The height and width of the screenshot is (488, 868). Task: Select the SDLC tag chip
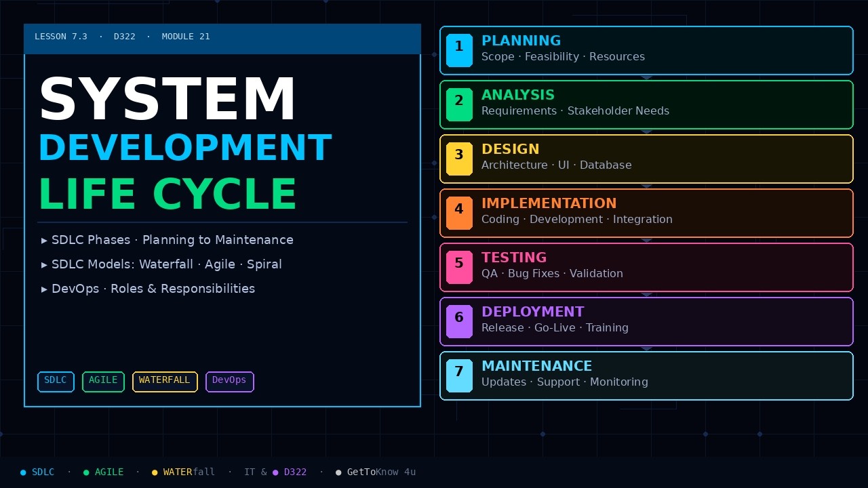click(x=56, y=382)
